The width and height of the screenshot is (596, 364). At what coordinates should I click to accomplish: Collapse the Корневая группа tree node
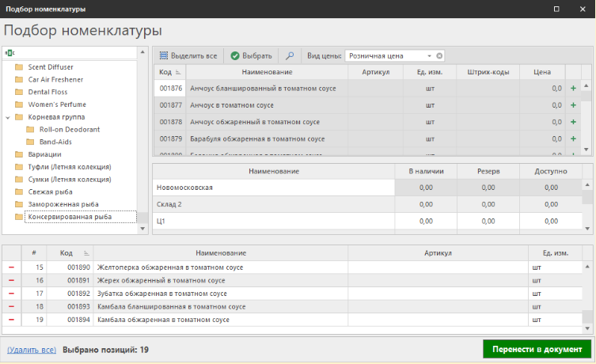point(8,117)
